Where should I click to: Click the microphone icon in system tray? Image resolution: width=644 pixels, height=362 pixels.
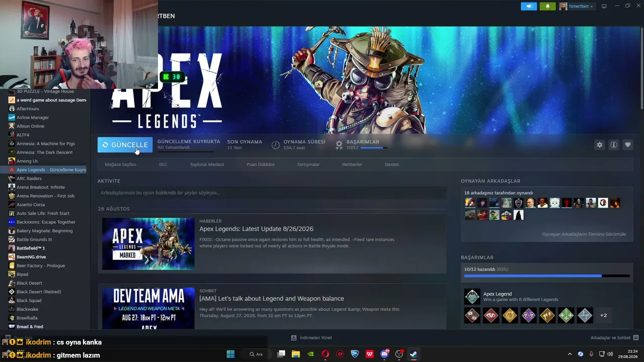[591, 354]
